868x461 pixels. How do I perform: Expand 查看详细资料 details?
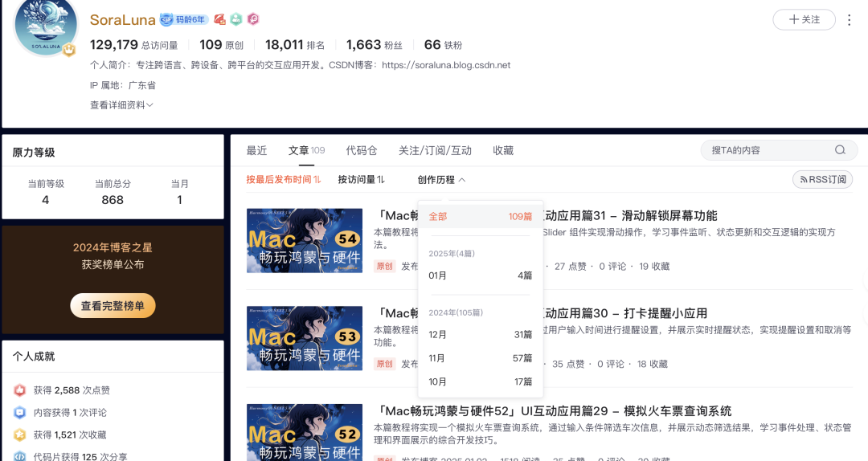point(121,104)
